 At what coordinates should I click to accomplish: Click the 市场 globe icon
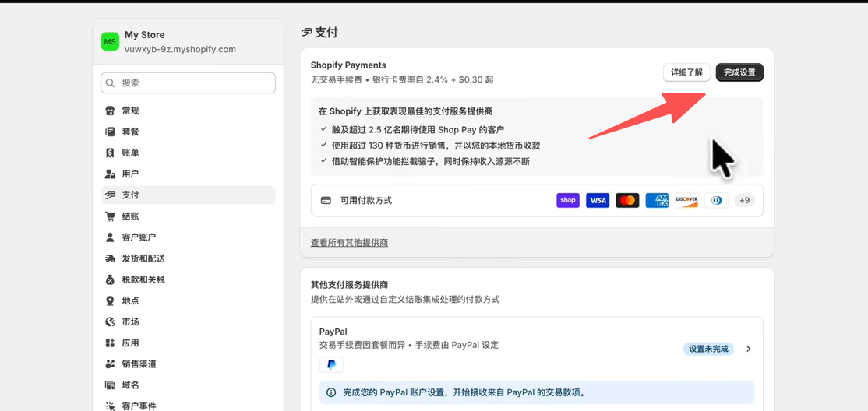click(110, 321)
